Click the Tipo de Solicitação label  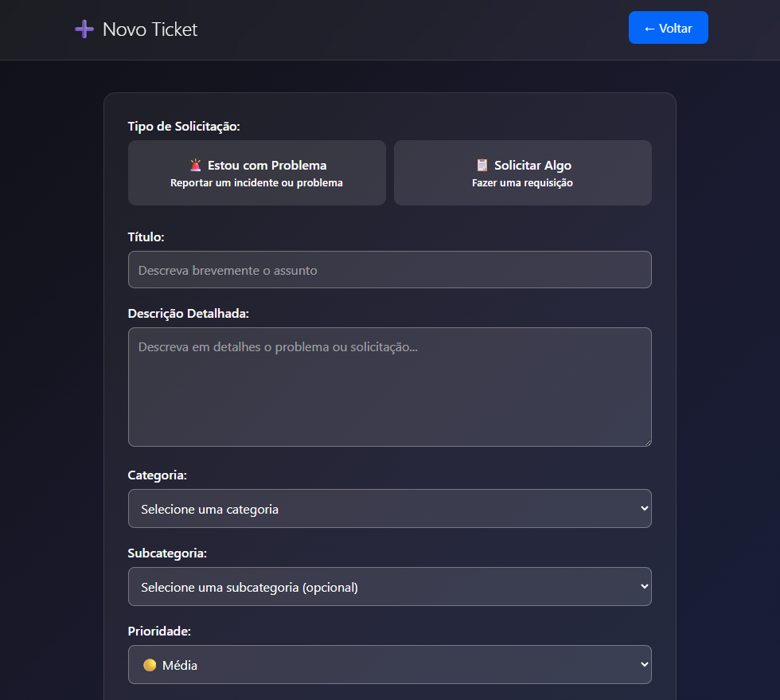pos(184,126)
